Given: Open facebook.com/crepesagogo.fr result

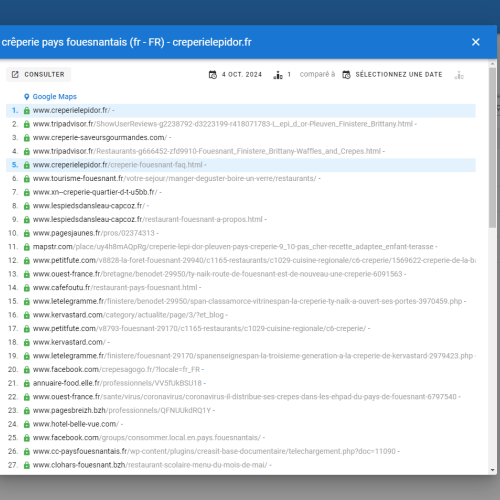Looking at the screenshot, I should pos(116,370).
